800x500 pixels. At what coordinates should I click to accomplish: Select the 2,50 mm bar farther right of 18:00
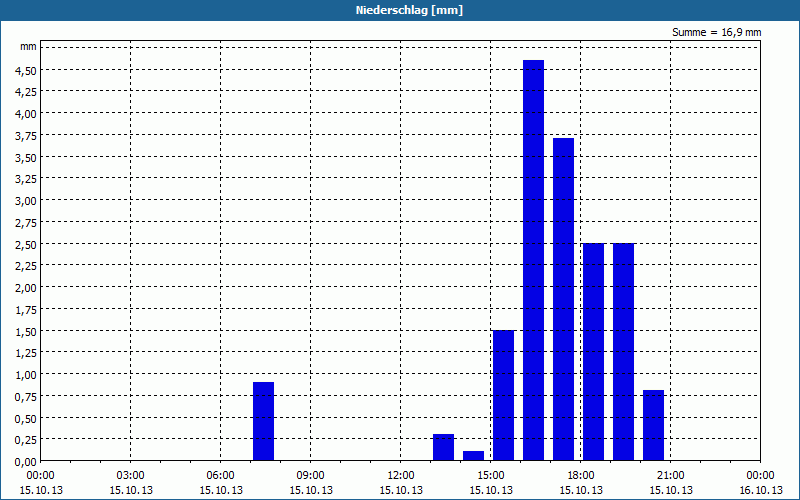point(623,352)
